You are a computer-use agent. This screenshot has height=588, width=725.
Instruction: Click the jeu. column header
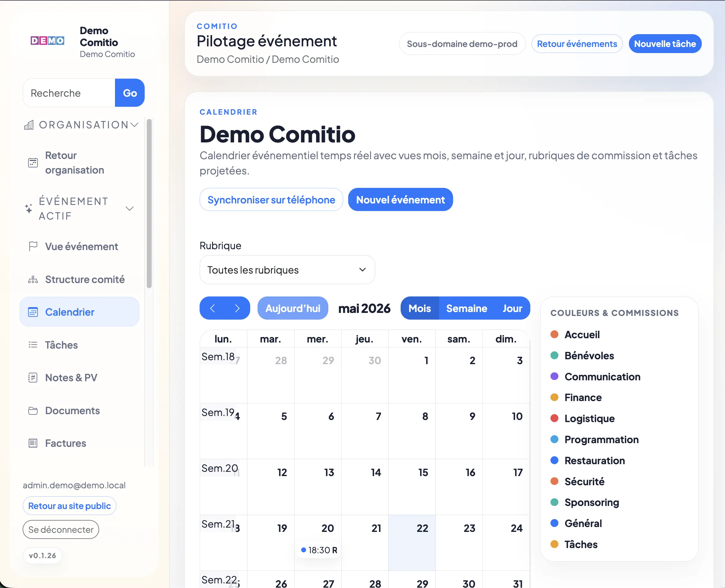point(365,339)
